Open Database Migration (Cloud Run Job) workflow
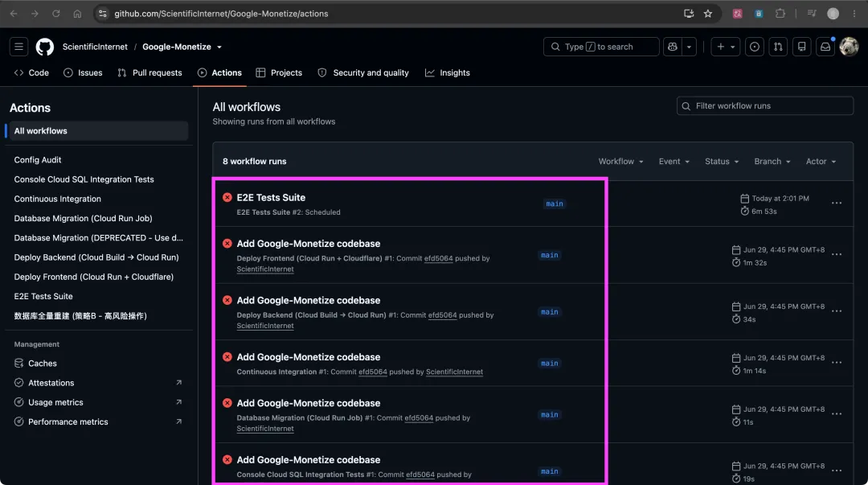 [x=83, y=219]
